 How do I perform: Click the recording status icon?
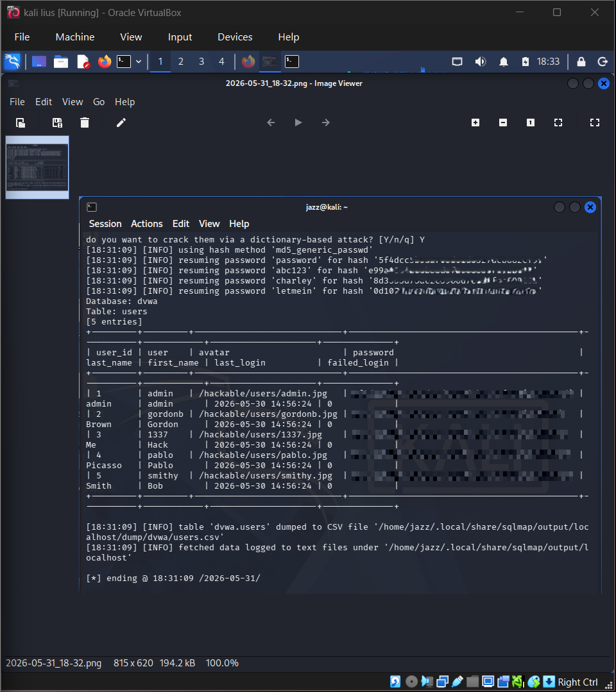pos(503,681)
